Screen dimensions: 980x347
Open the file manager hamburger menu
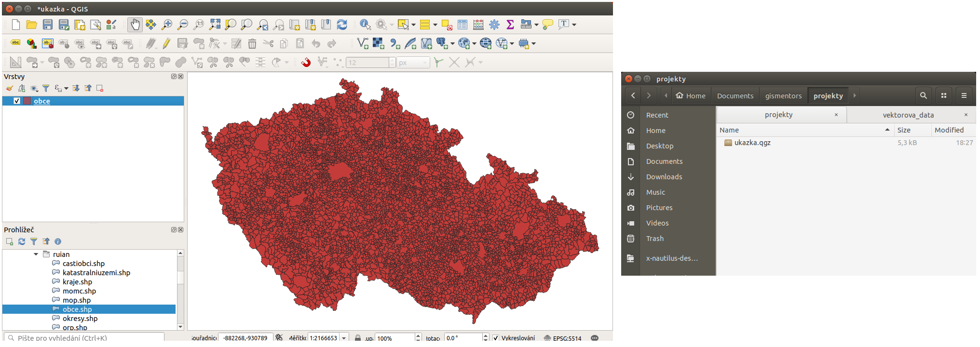coord(964,95)
